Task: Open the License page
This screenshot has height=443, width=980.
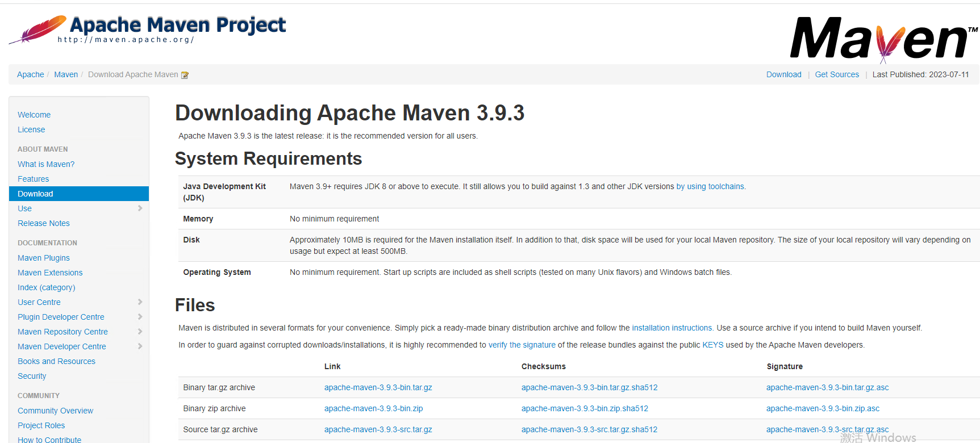Action: [31, 129]
